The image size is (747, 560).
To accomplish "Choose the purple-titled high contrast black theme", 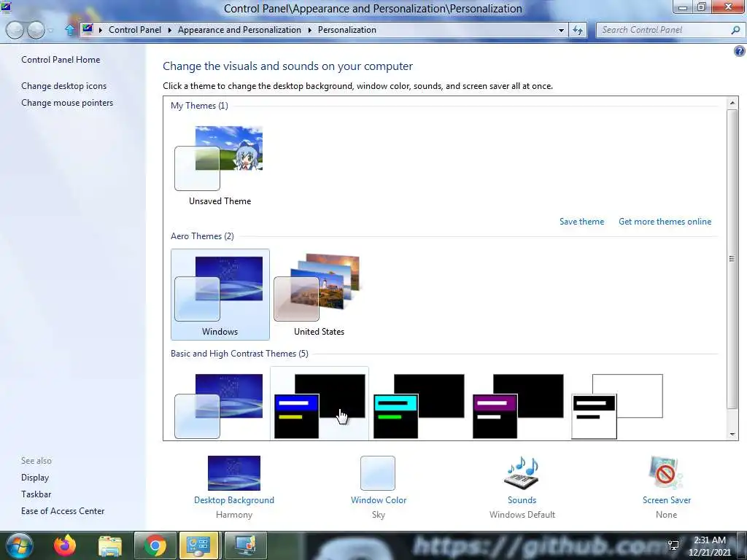I will (x=518, y=405).
